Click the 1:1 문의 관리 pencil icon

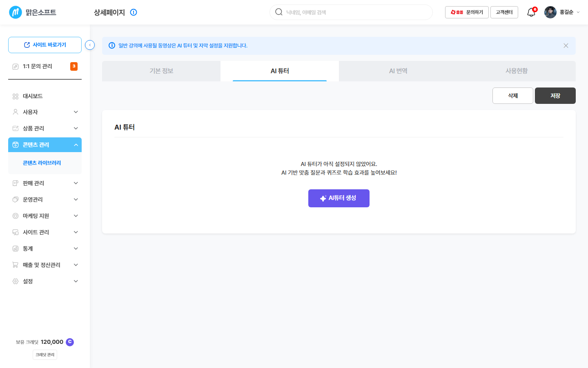pos(16,66)
